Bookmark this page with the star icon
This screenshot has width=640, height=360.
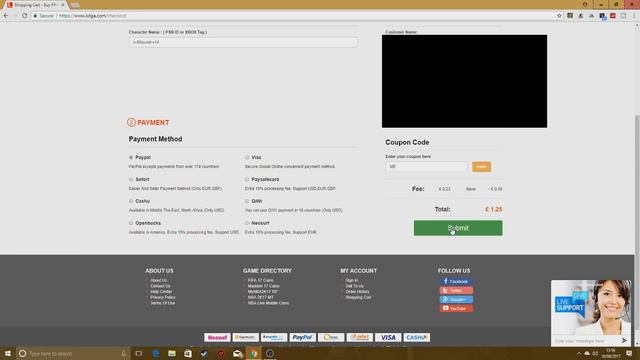pyautogui.click(x=559, y=16)
